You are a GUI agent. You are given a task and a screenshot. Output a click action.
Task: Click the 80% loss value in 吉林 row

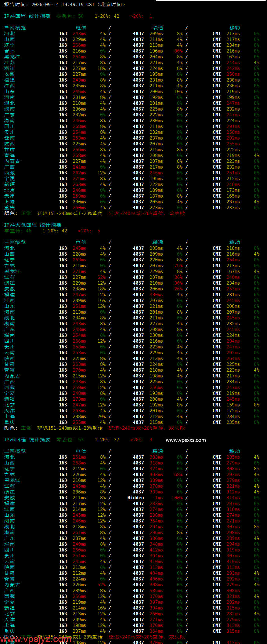pyautogui.click(x=179, y=51)
